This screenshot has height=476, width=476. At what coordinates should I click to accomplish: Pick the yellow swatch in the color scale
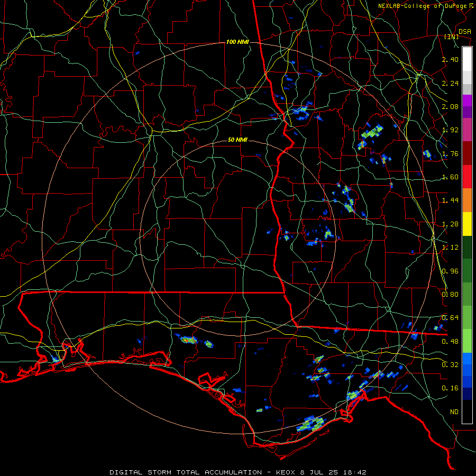(x=467, y=224)
